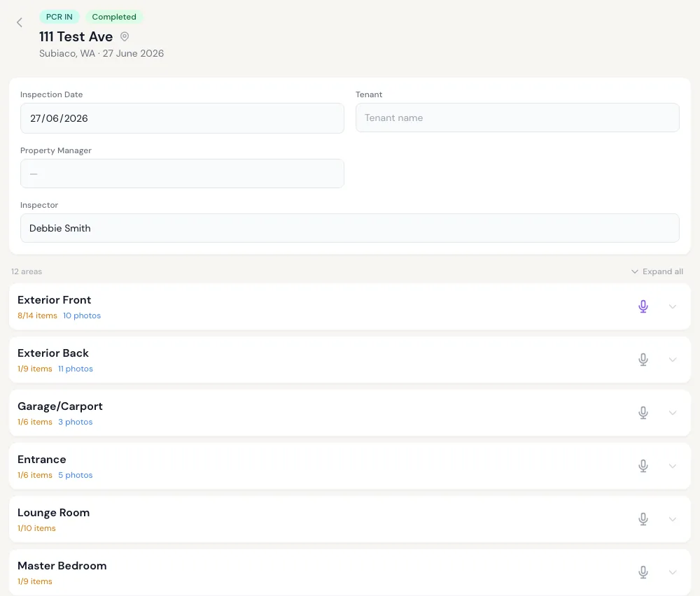This screenshot has height=596, width=700.
Task: Expand the Master Bedroom area
Action: coord(672,572)
